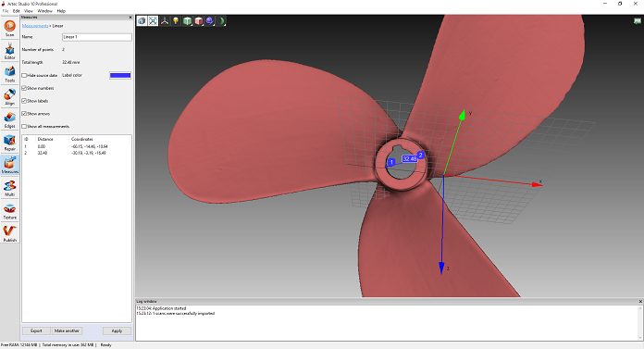644x349 pixels.
Task: Uncheck Show numbers checkbox
Action: (x=24, y=88)
